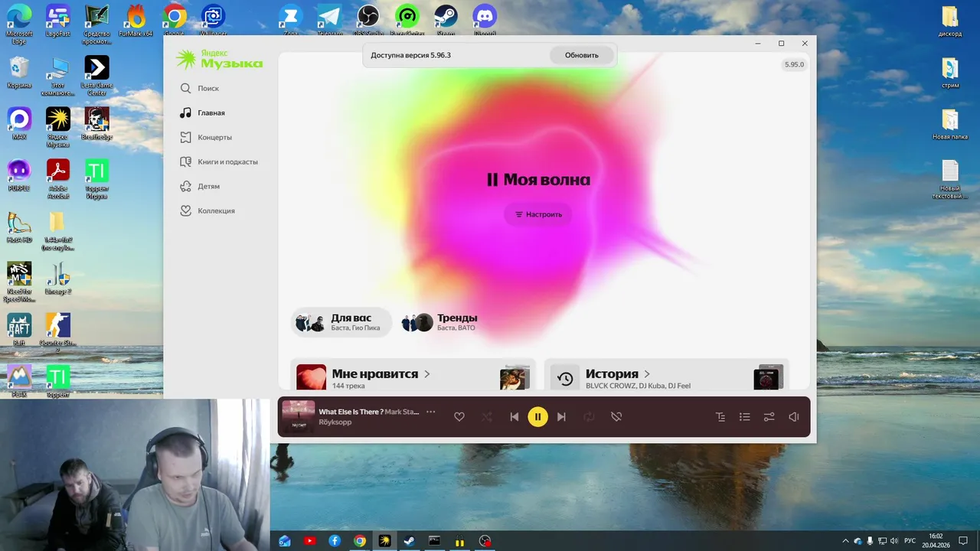Go to Книги и подкасты section
The image size is (980, 551).
(x=218, y=161)
